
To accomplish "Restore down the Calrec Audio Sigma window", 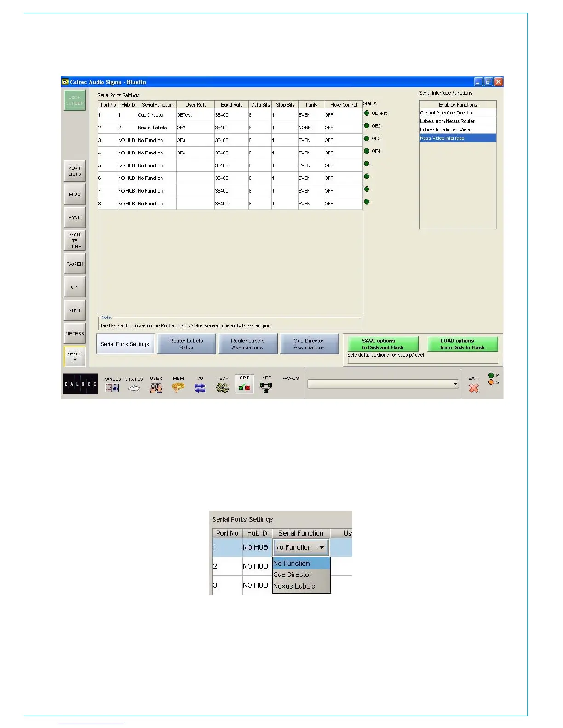I will [x=488, y=82].
